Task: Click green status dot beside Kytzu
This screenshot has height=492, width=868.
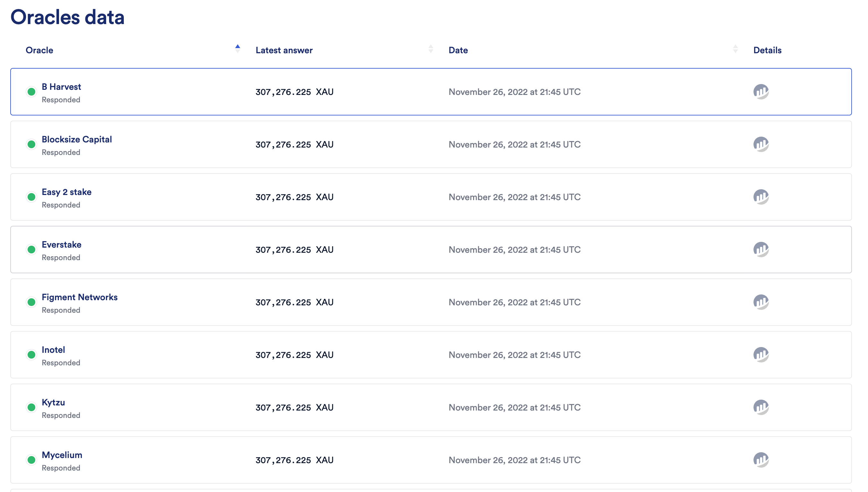Action: [x=31, y=407]
